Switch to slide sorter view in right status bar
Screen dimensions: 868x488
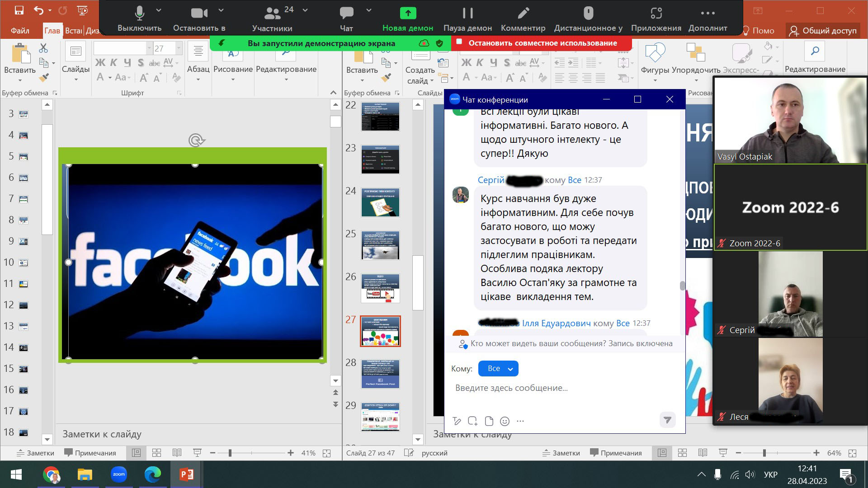point(682,453)
